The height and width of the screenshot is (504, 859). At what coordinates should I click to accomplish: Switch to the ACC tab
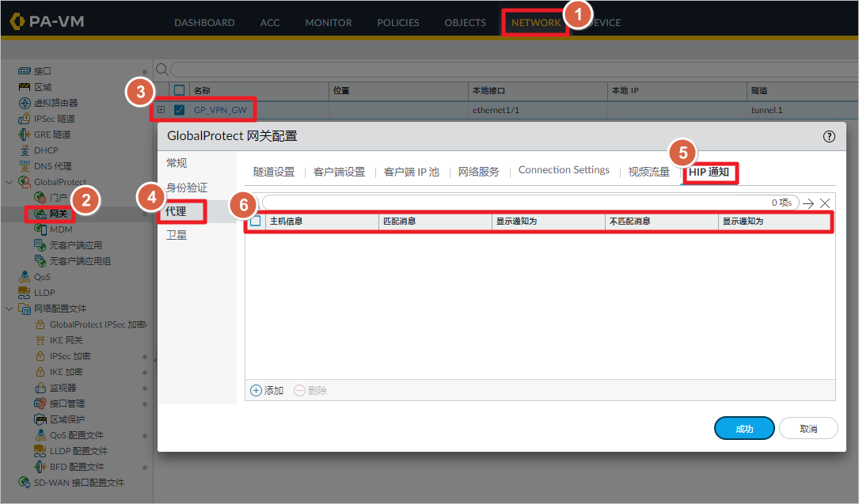269,22
